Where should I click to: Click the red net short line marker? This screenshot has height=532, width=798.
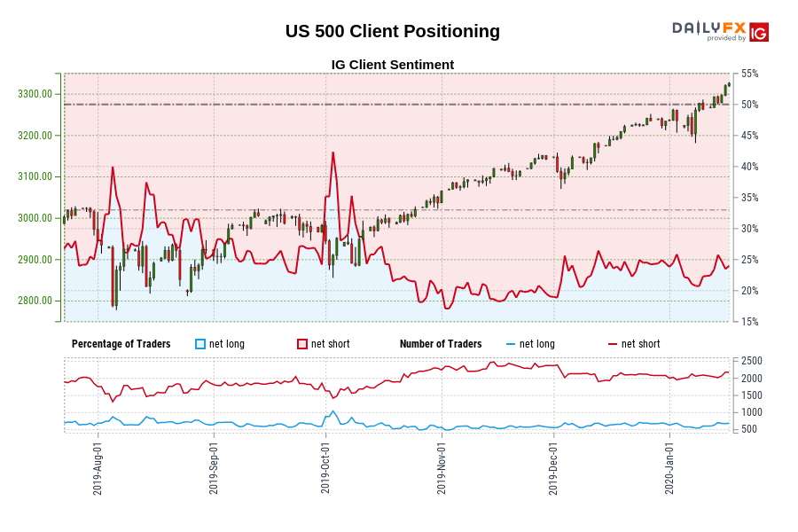coord(613,345)
